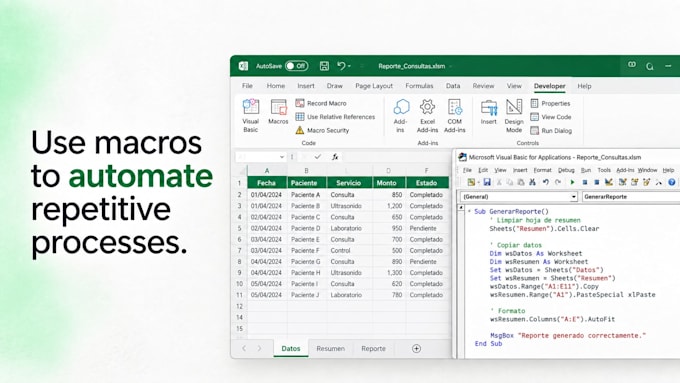This screenshot has height=383, width=680.
Task: Click the VBA Design Mode icon
Action: point(609,182)
